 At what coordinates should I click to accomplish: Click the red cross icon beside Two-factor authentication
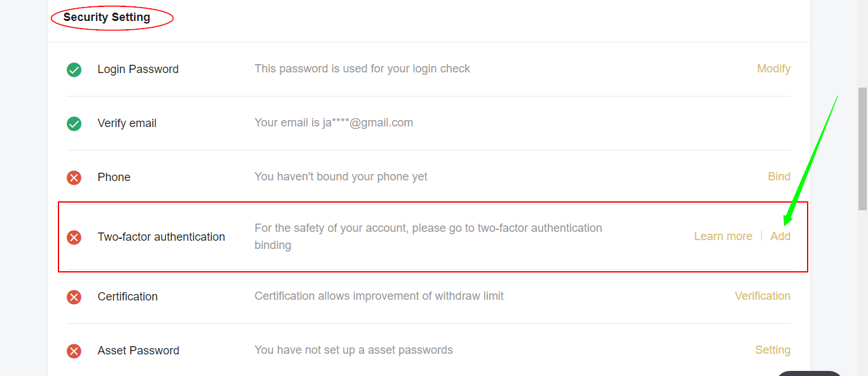pyautogui.click(x=74, y=237)
